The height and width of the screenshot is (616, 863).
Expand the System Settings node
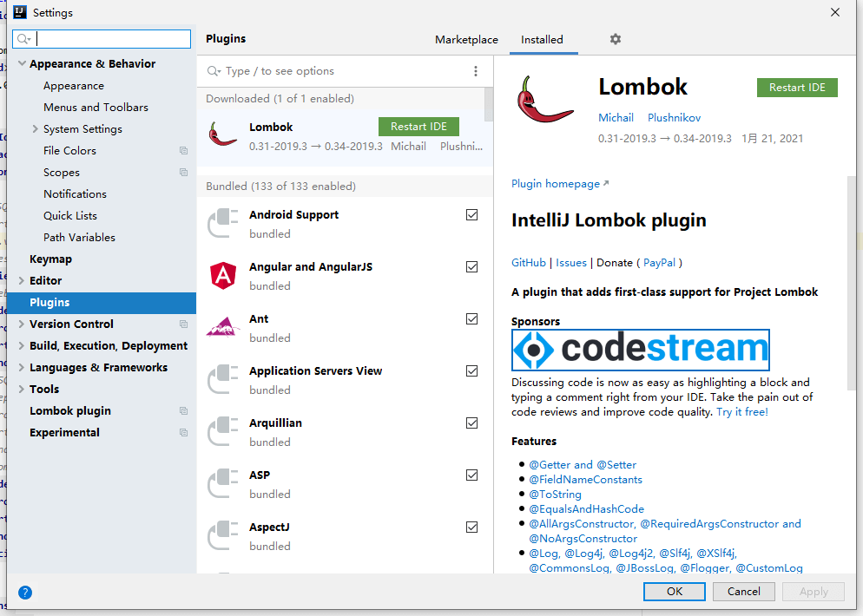coord(36,128)
